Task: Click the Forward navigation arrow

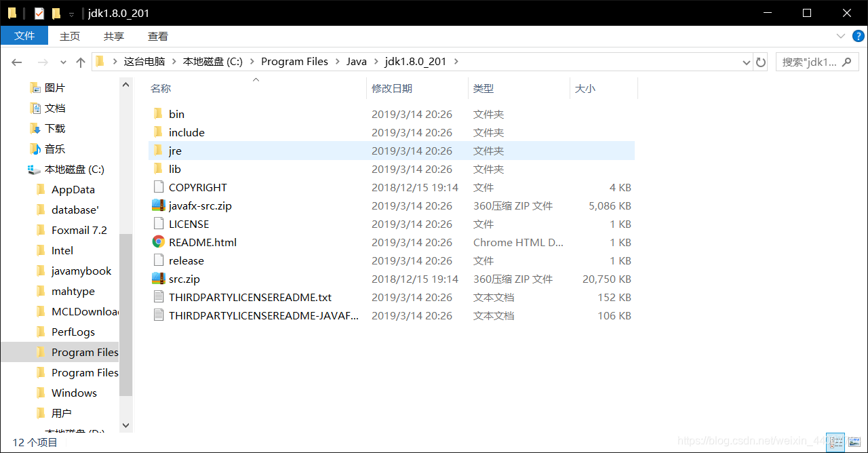Action: 43,62
